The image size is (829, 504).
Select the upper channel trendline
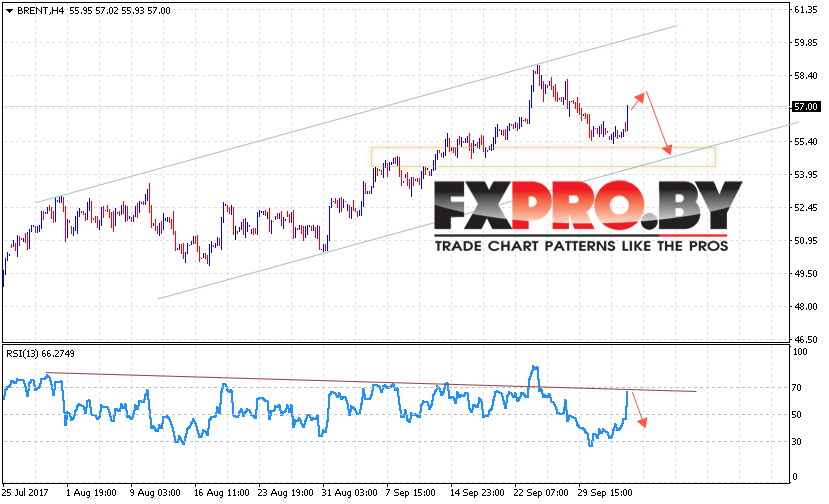coord(356,114)
